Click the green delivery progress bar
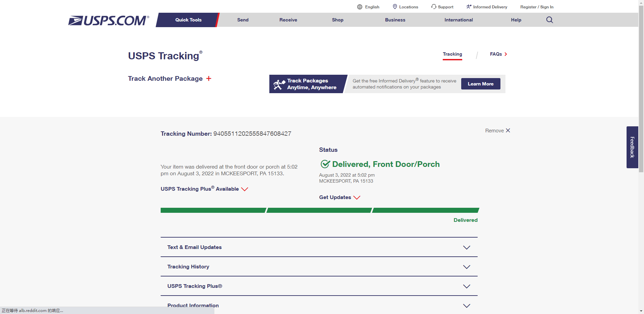The width and height of the screenshot is (644, 314). pos(319,210)
